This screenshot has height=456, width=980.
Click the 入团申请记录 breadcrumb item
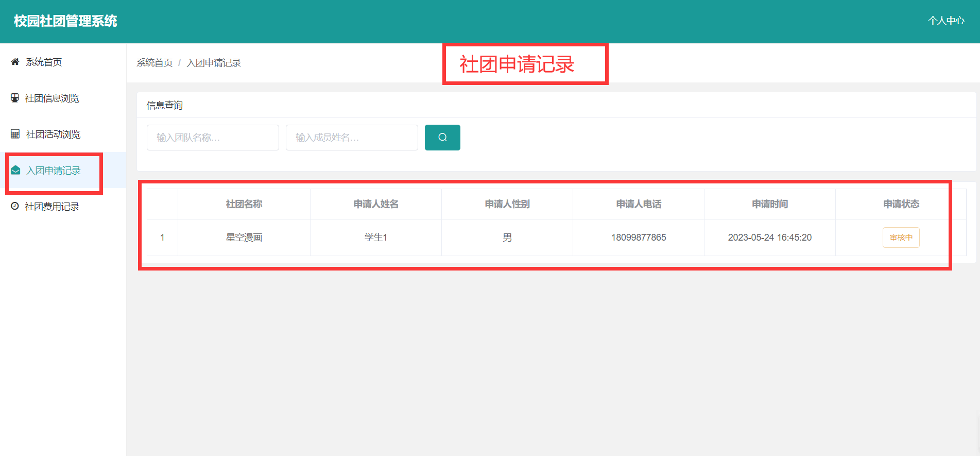[214, 63]
